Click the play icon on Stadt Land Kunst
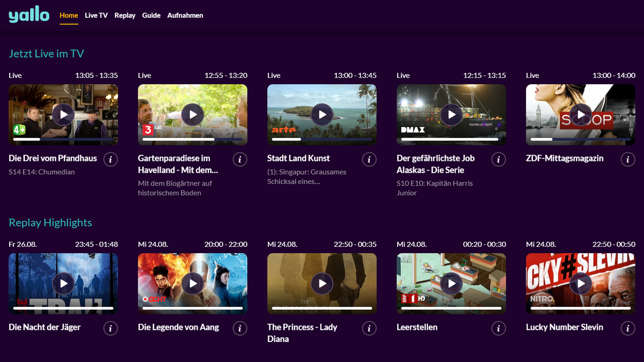644x362 pixels. pyautogui.click(x=321, y=114)
